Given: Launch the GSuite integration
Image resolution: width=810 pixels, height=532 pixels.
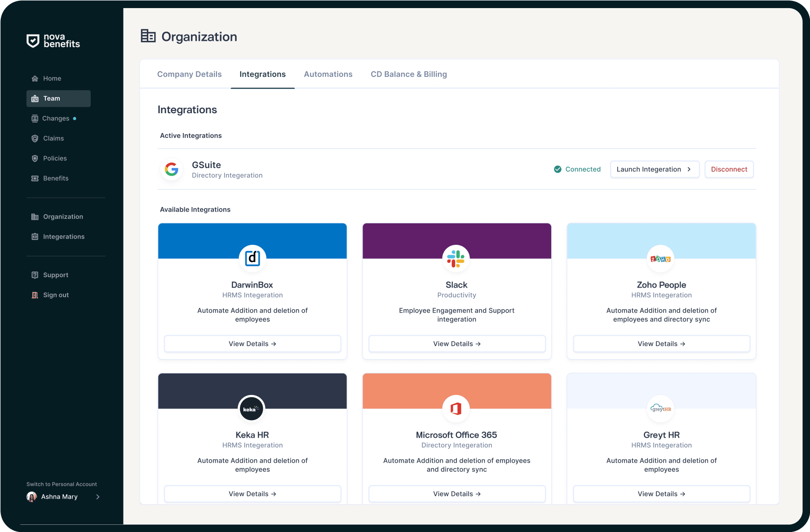Looking at the screenshot, I should 654,169.
